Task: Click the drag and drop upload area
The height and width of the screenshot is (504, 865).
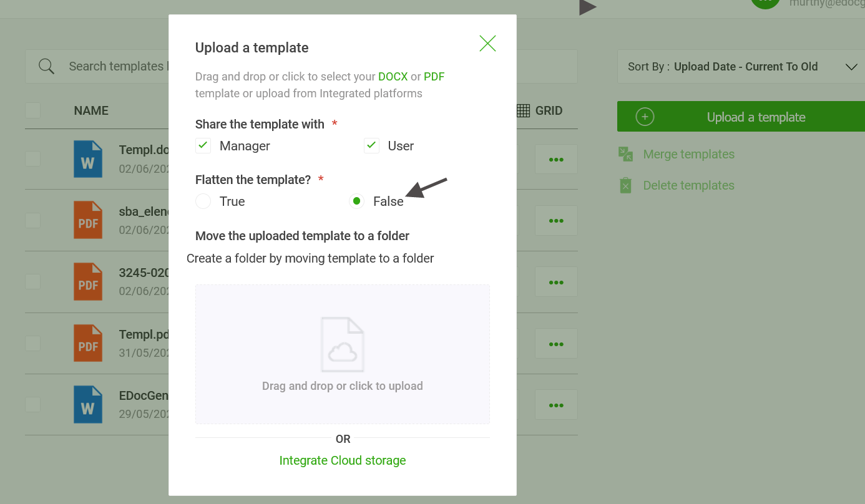Action: (343, 354)
